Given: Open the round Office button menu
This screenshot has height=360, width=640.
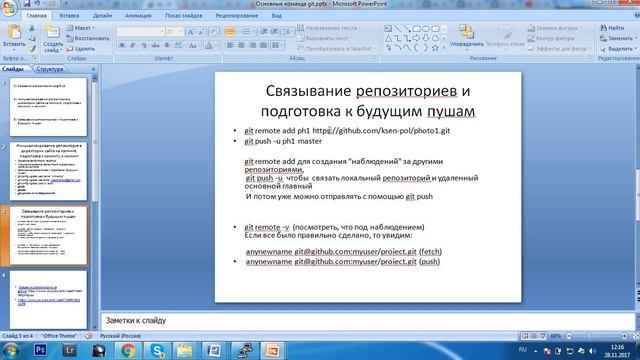Looking at the screenshot, I should (9, 7).
